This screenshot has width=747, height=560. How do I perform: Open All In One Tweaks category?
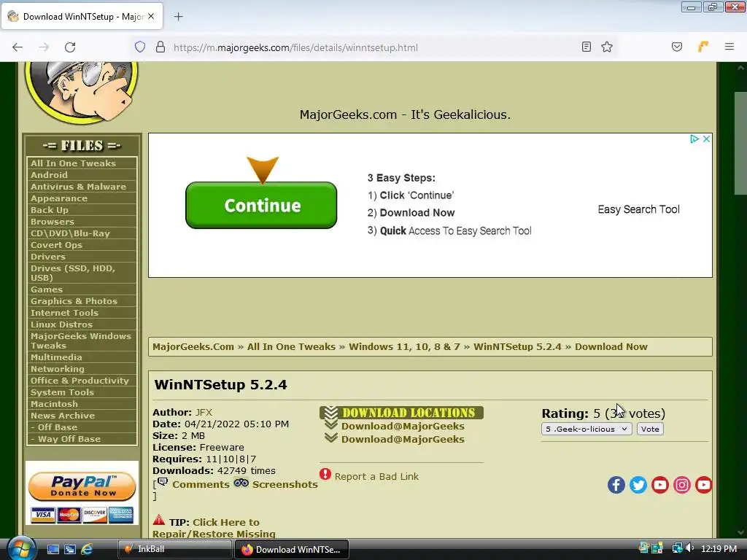[73, 163]
